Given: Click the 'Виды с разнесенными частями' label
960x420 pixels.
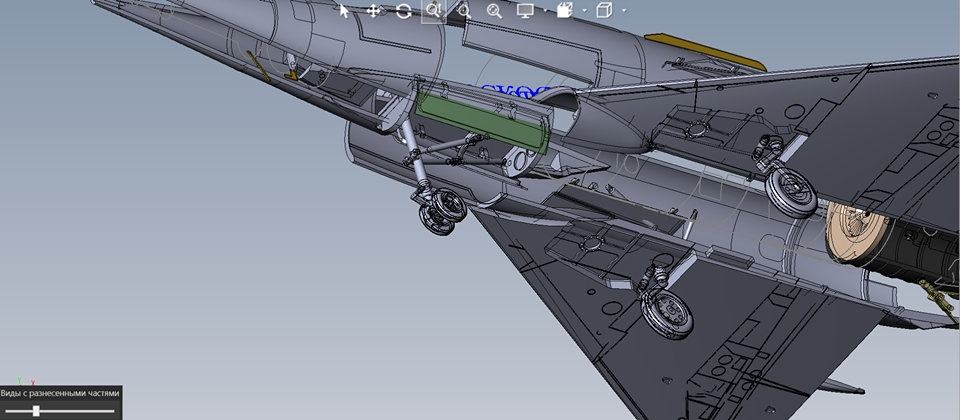Looking at the screenshot, I should [x=60, y=393].
